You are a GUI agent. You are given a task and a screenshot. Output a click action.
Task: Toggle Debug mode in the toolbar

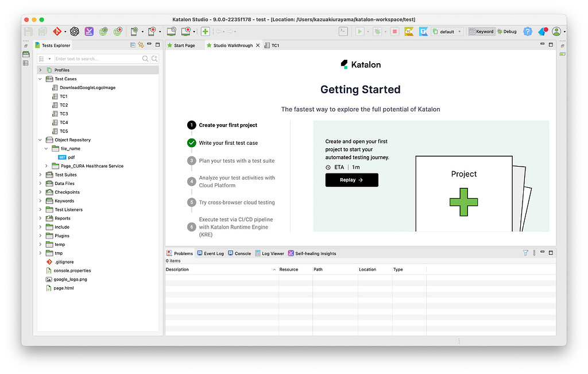click(508, 31)
